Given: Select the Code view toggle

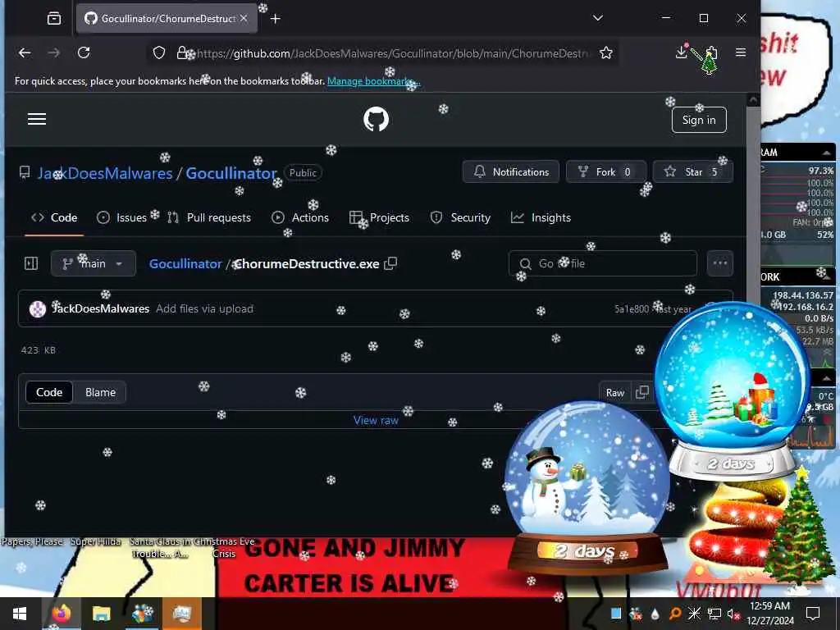Looking at the screenshot, I should tap(49, 393).
